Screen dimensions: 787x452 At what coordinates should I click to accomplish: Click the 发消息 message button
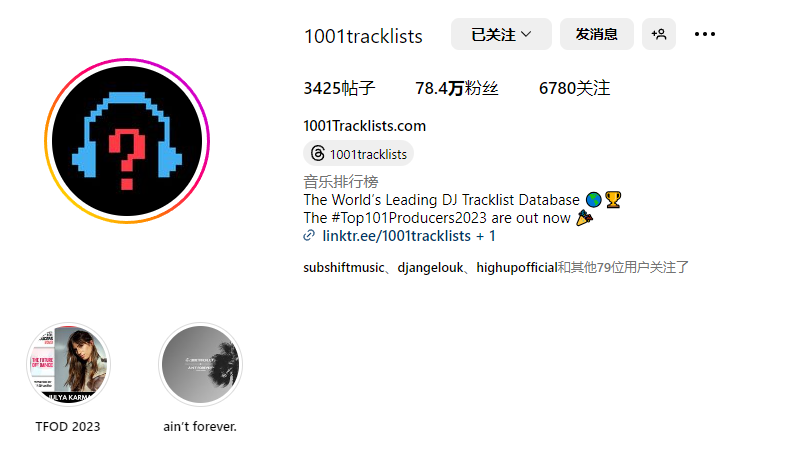pos(596,34)
